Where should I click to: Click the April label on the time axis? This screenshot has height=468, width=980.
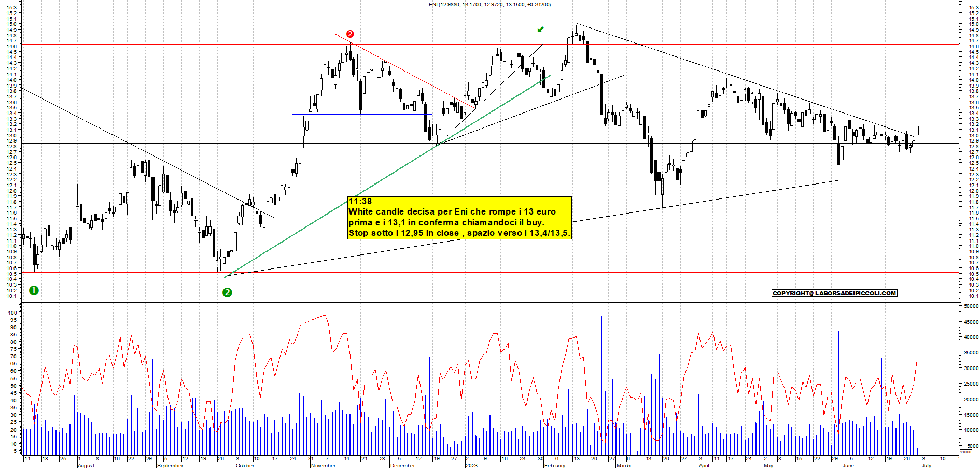(704, 465)
